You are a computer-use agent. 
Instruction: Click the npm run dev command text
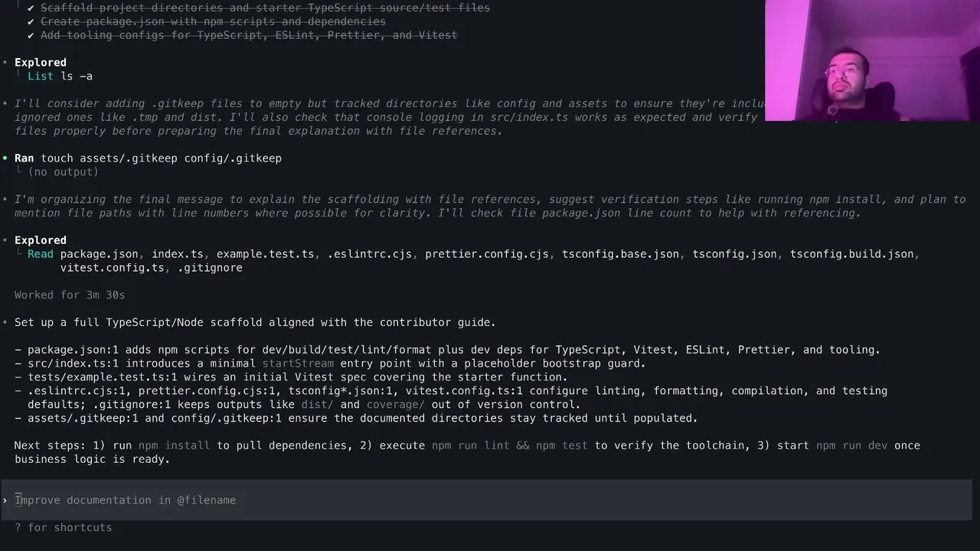pyautogui.click(x=851, y=445)
